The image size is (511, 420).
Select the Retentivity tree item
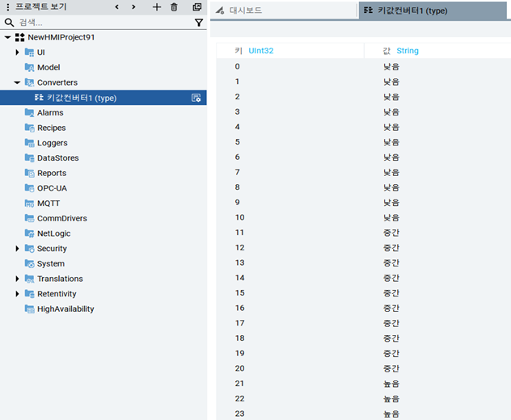point(57,294)
